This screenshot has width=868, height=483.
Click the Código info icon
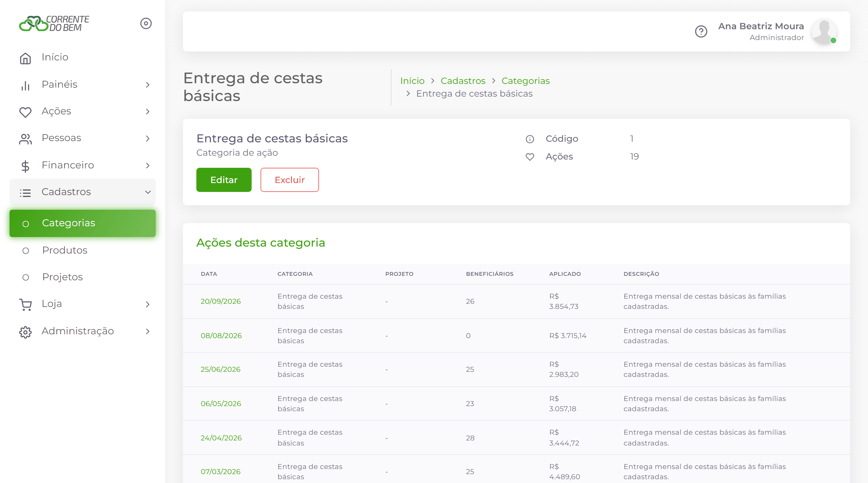530,139
